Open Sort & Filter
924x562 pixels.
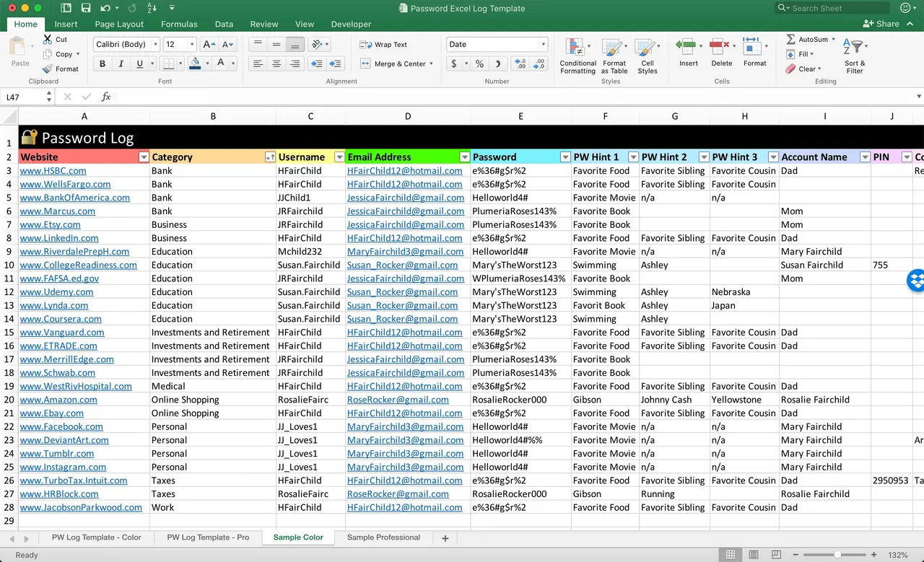854,56
